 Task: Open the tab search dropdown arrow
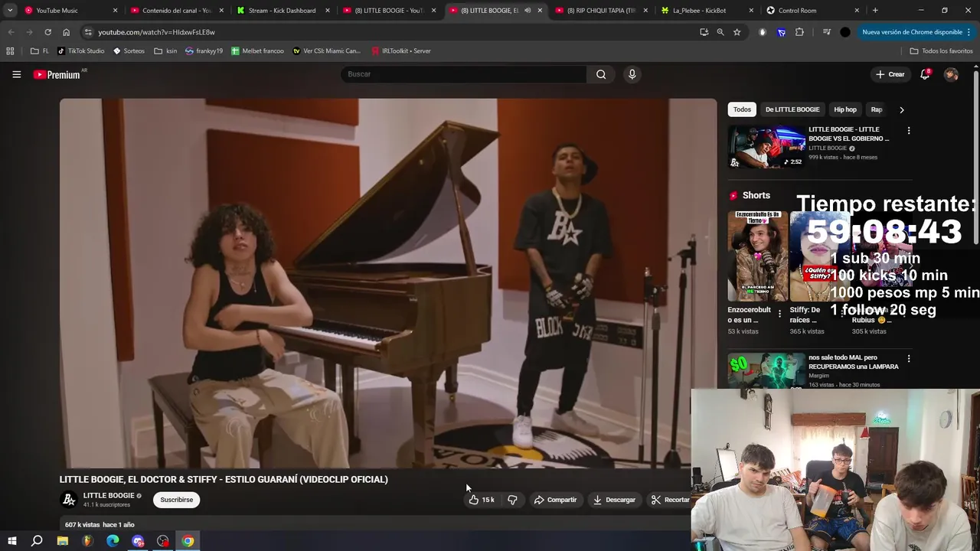[x=9, y=11]
